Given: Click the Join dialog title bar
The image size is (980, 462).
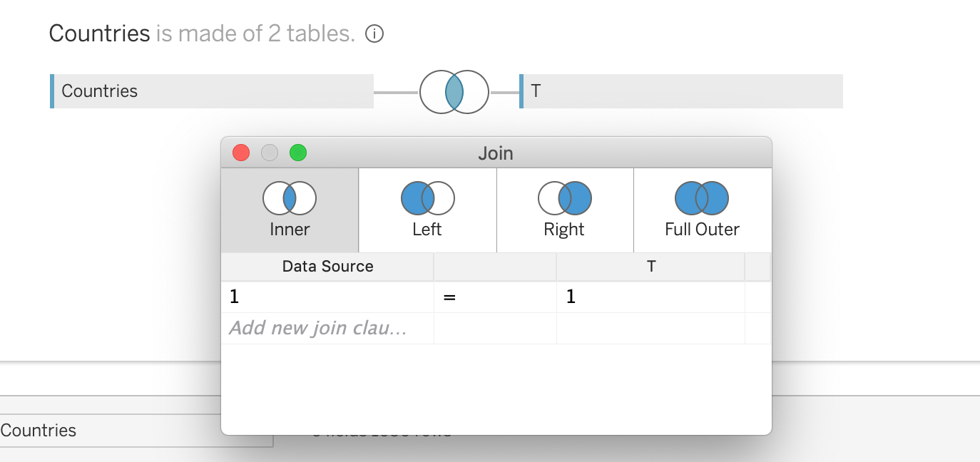Looking at the screenshot, I should [x=495, y=153].
